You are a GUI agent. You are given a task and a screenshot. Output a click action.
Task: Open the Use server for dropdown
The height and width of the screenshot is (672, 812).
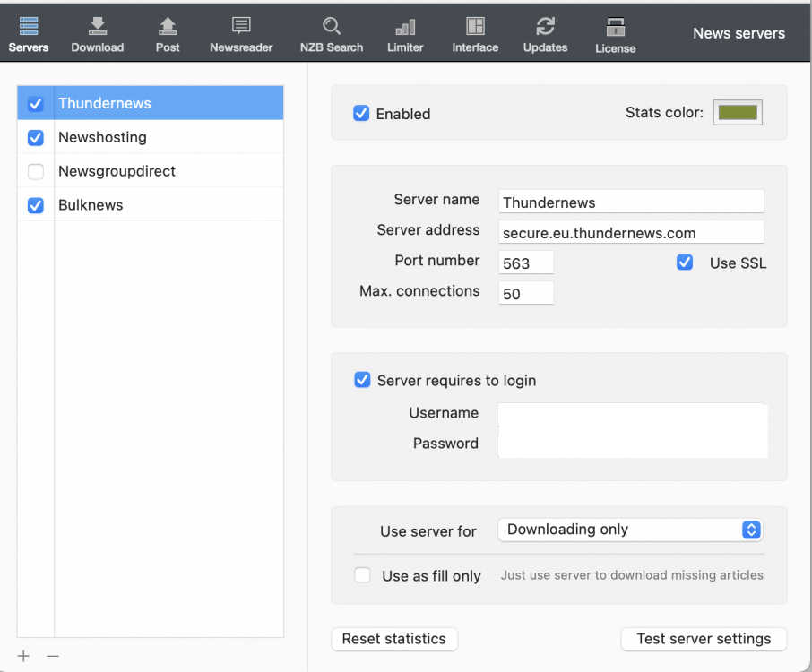630,530
